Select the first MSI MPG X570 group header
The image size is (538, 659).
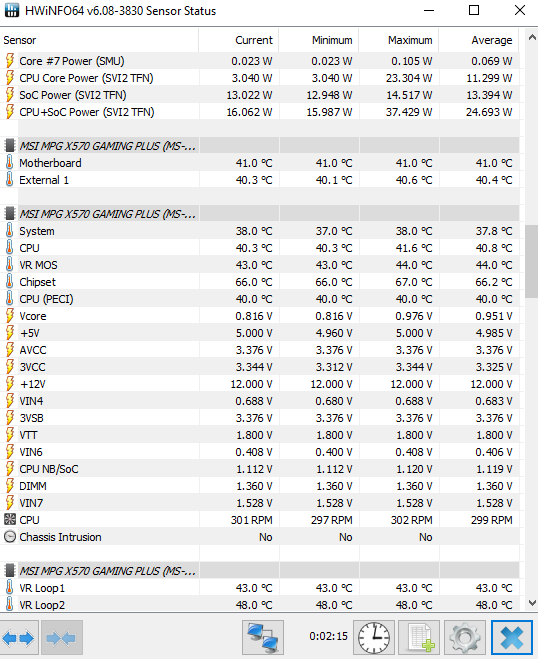(259, 146)
